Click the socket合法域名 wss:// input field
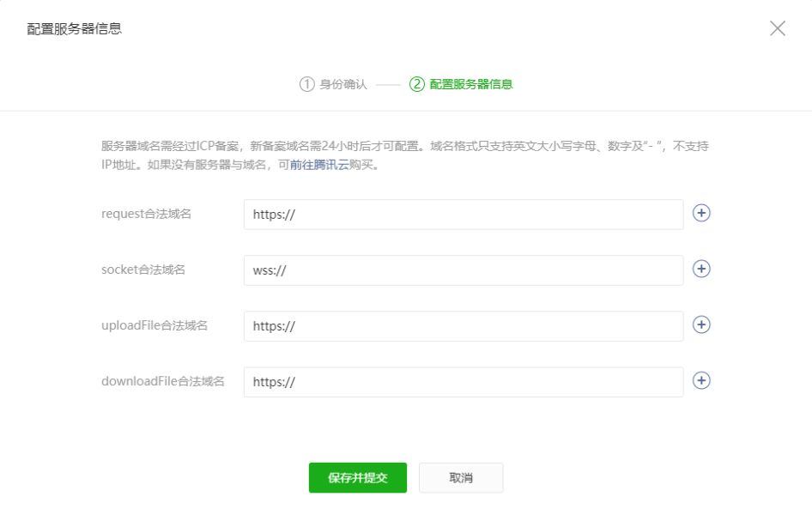This screenshot has height=515, width=812. tap(464, 270)
